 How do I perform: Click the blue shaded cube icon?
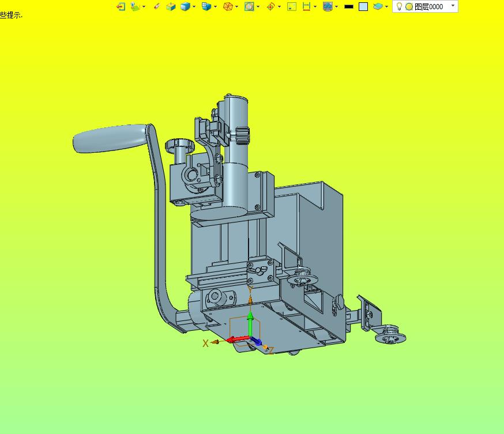click(x=185, y=6)
